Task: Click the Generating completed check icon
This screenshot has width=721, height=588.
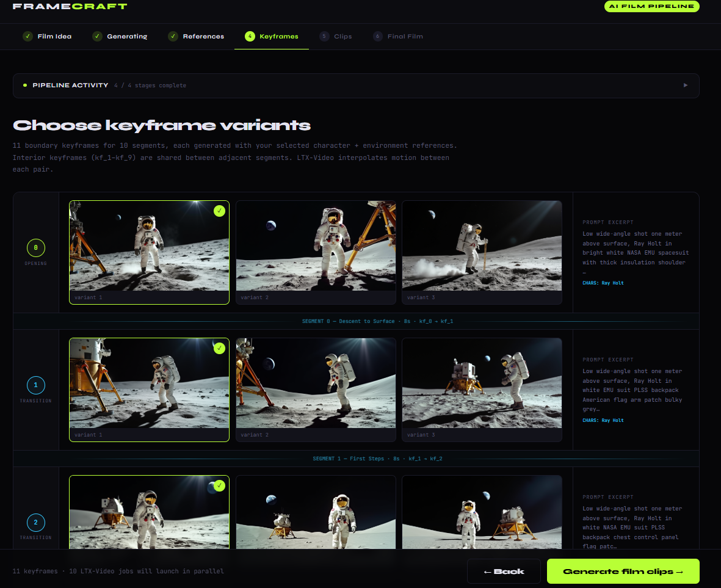Action: (97, 36)
